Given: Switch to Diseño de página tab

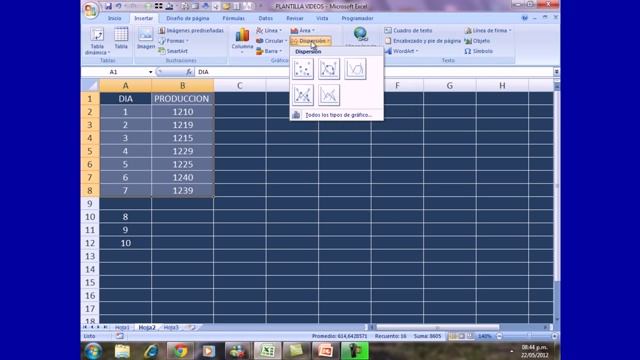Looking at the screenshot, I should tap(188, 18).
